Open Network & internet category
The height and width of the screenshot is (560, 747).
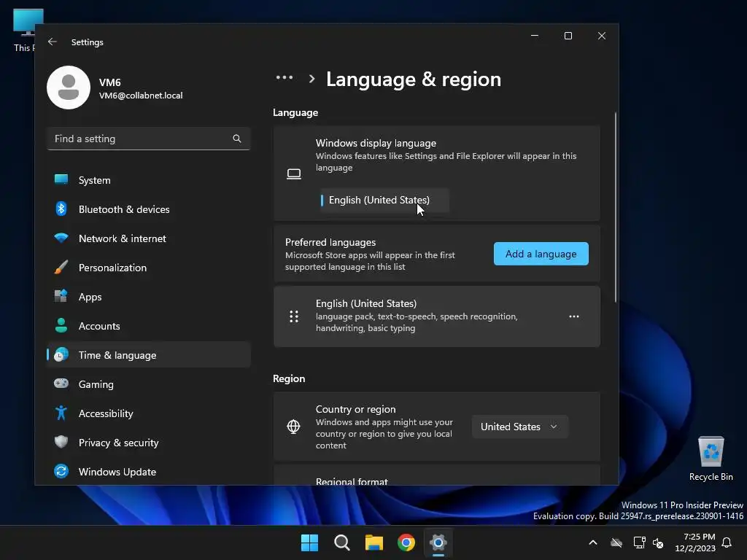149,238
